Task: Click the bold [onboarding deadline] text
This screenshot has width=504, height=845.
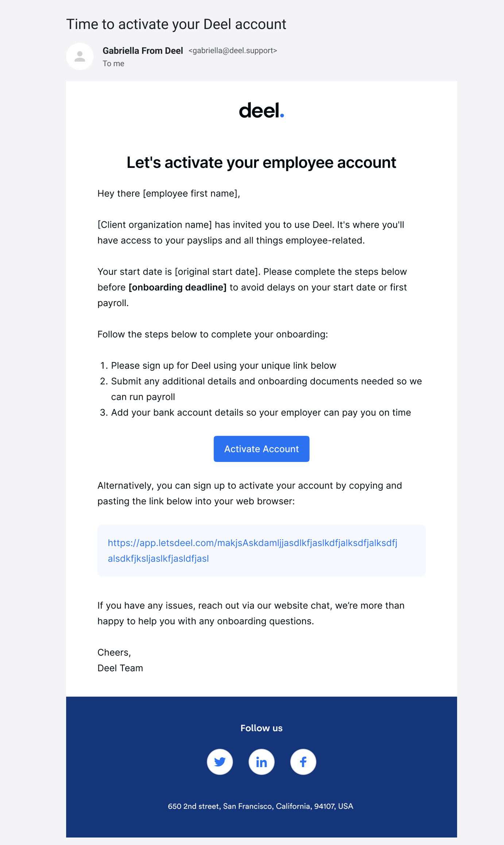Action: click(x=178, y=288)
